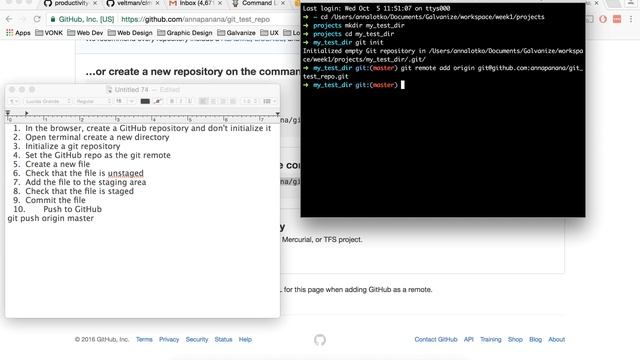Viewport: 640px width, 360px height.
Task: Open TextEdit paragraph styles dropdown
Action: 13,101
